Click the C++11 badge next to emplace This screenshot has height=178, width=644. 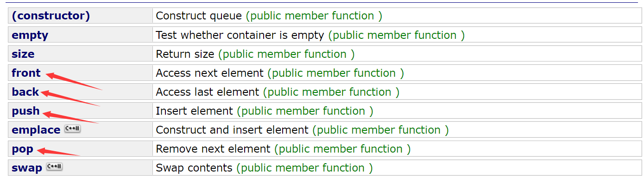tap(72, 129)
